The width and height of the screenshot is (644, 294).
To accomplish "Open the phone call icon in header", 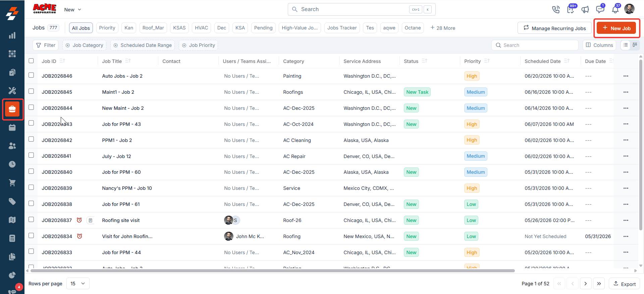I will pos(556,9).
